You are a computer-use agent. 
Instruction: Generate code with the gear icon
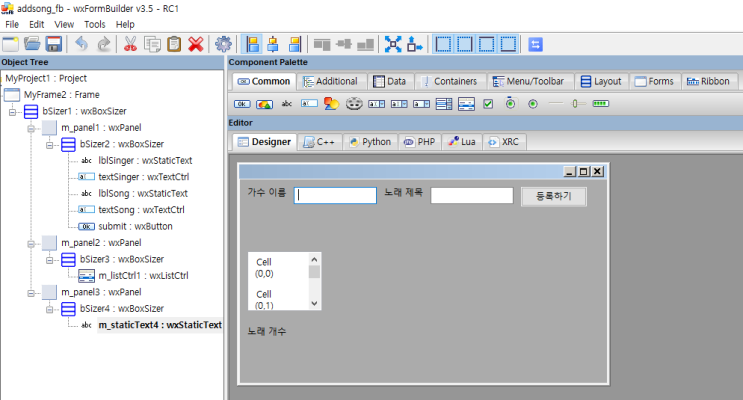coord(223,44)
